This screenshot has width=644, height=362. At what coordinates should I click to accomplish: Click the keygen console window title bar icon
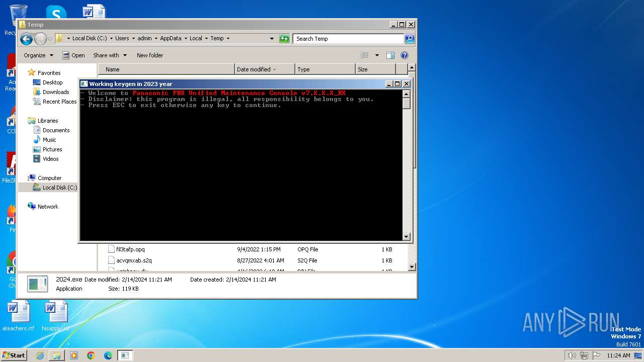(85, 84)
